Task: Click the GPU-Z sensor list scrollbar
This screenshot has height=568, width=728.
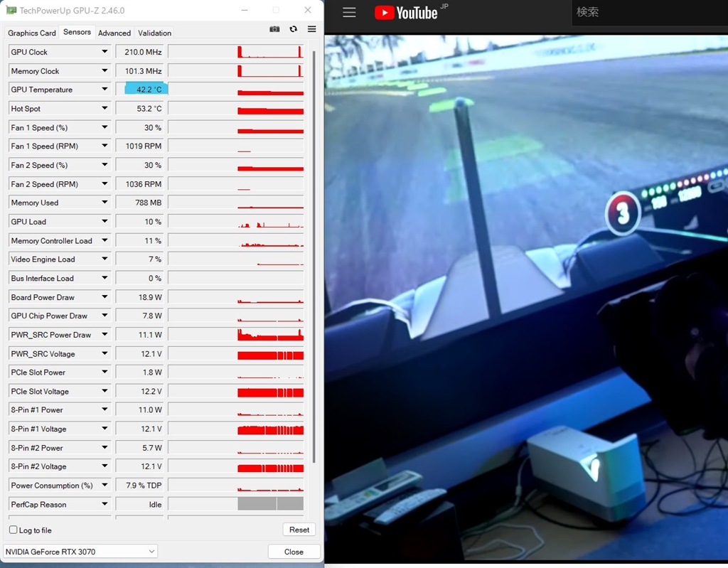Action: tap(314, 255)
